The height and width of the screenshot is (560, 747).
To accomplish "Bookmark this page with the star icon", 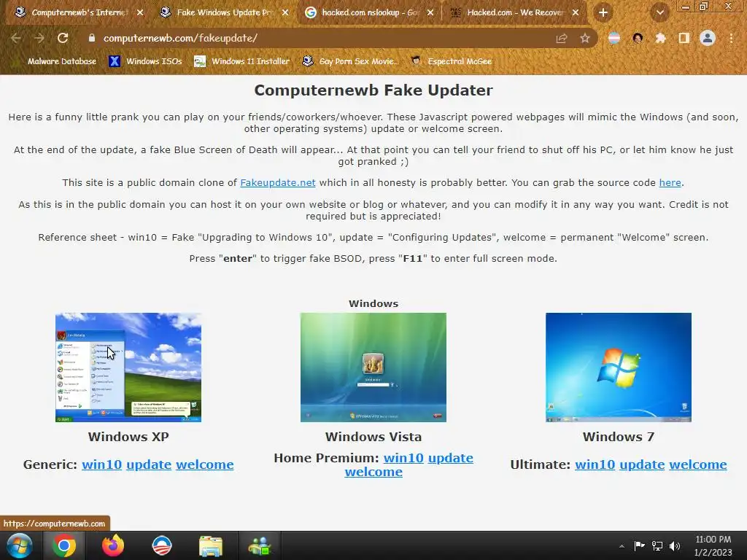I will 585,38.
